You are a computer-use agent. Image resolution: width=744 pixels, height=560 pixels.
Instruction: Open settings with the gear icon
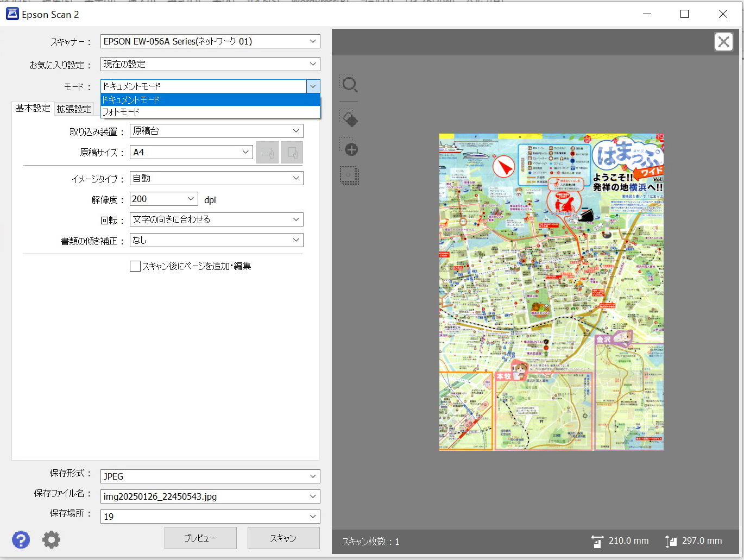51,539
